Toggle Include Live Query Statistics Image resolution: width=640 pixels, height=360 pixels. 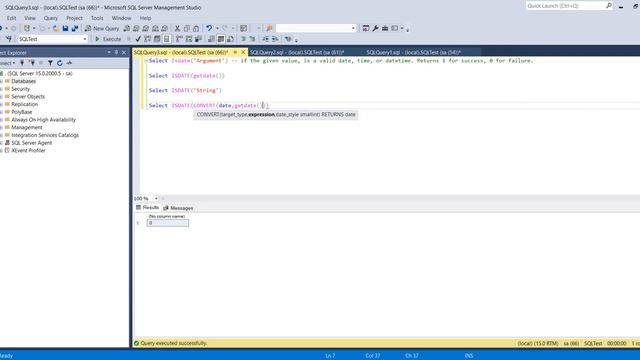pos(189,39)
